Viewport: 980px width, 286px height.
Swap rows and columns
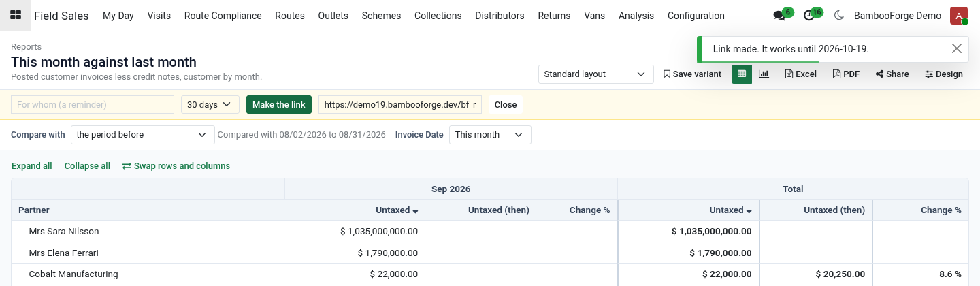coord(176,166)
